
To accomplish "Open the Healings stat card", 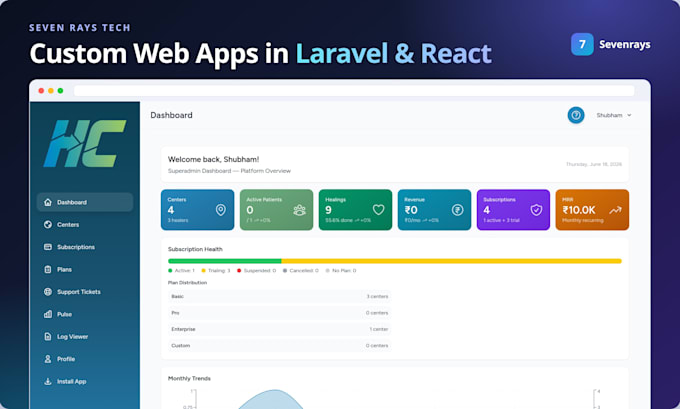I will pyautogui.click(x=355, y=210).
